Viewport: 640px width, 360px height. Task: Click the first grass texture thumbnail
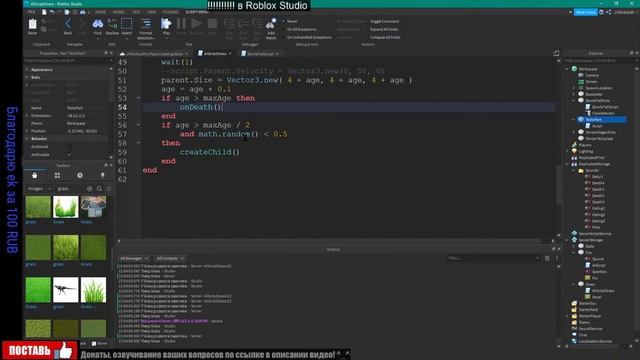38,207
